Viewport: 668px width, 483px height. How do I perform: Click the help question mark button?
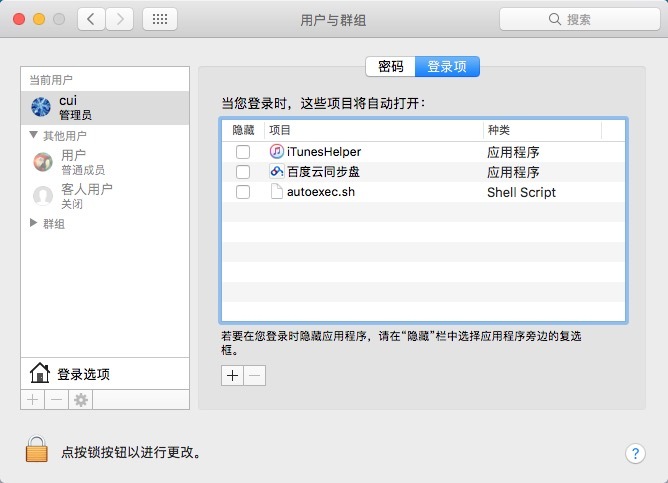(635, 453)
